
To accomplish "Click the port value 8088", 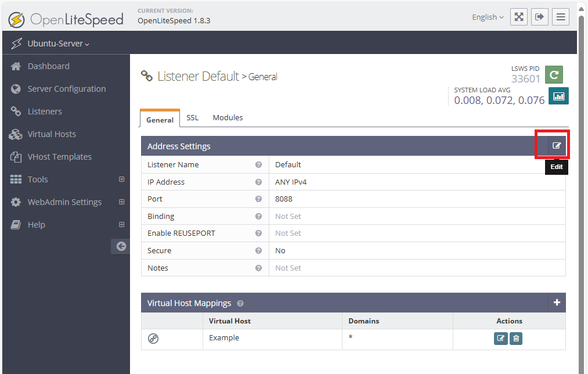I will (x=283, y=199).
